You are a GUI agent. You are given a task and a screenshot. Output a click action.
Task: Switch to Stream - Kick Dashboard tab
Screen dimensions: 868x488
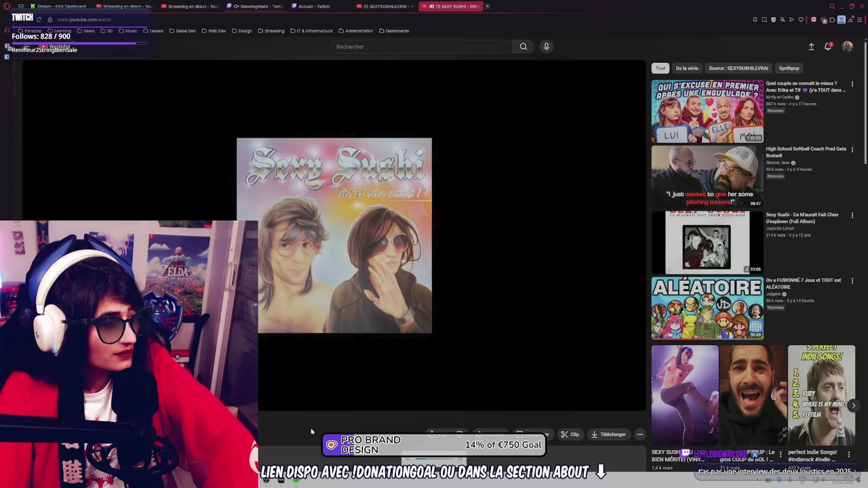[x=58, y=6]
